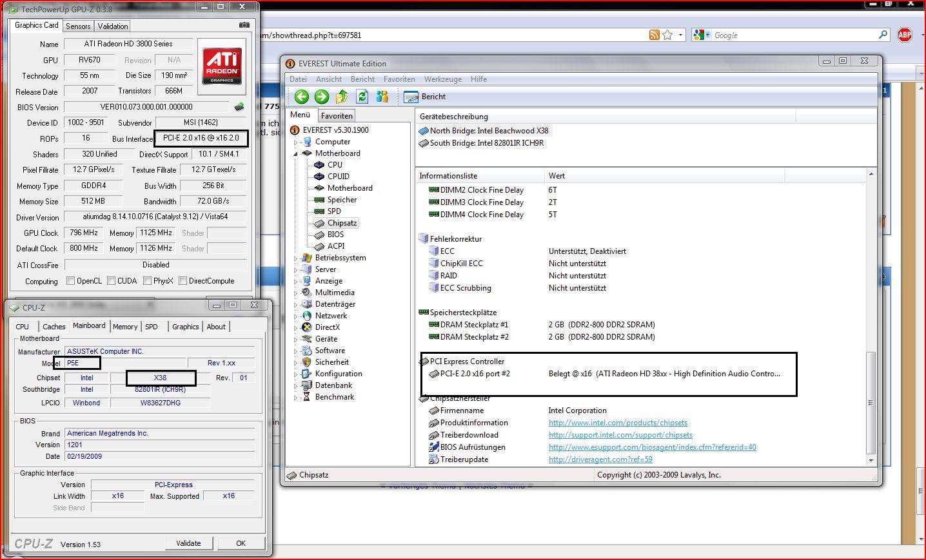Refresh EVEREST with the reload icon
The image size is (926, 560).
point(362,97)
